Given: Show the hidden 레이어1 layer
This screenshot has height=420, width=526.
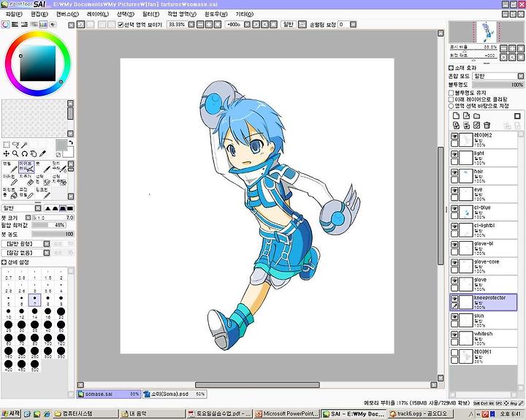Looking at the screenshot, I should pos(454,353).
